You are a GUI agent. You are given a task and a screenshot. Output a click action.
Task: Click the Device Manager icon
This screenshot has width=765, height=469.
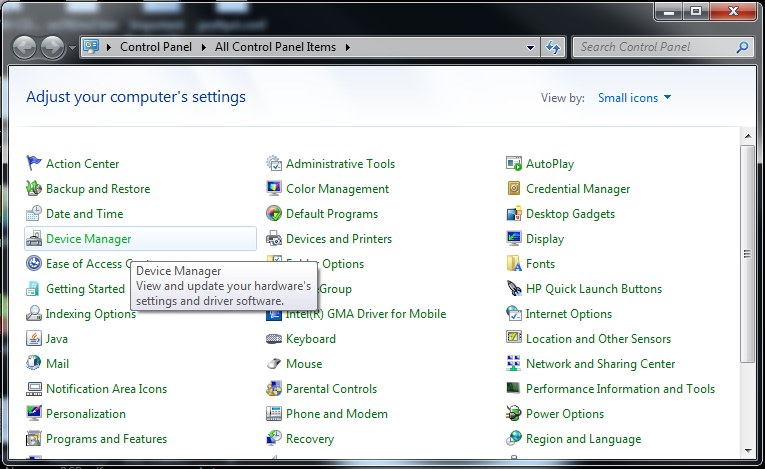pyautogui.click(x=34, y=238)
